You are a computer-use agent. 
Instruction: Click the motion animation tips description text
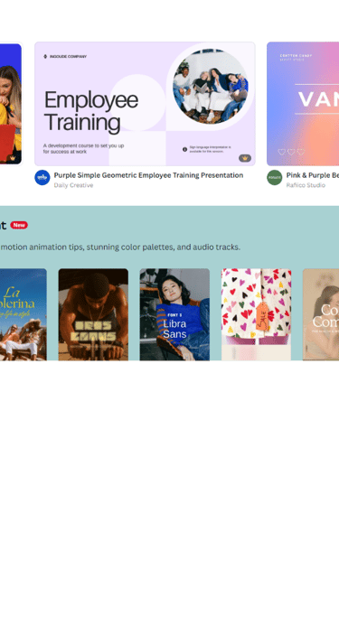pyautogui.click(x=120, y=247)
